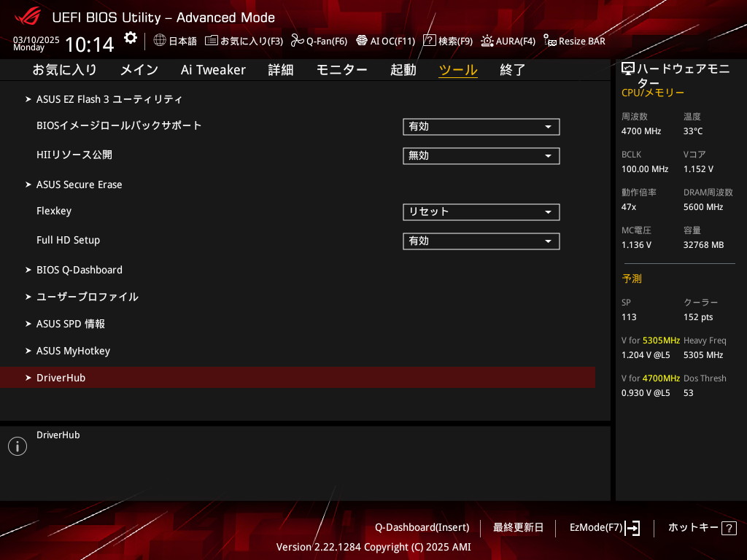Image resolution: width=747 pixels, height=560 pixels.
Task: Click the AURA(F4) light icon
Action: [487, 41]
